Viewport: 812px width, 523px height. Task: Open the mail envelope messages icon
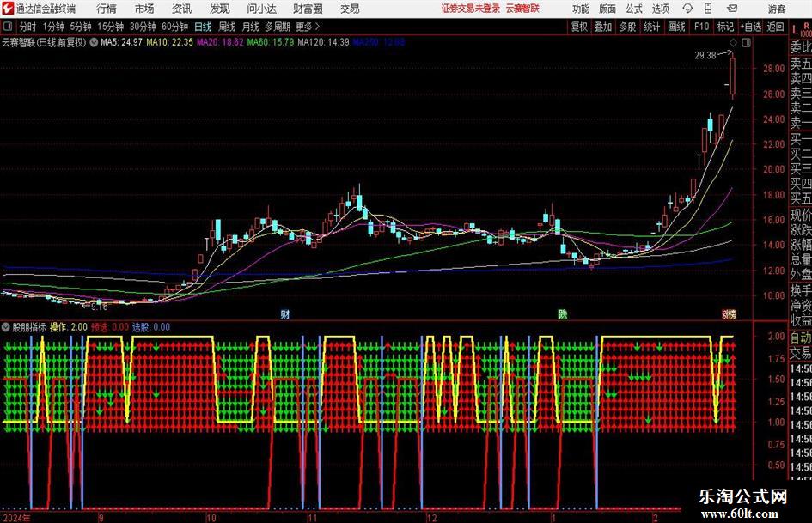pos(732,9)
